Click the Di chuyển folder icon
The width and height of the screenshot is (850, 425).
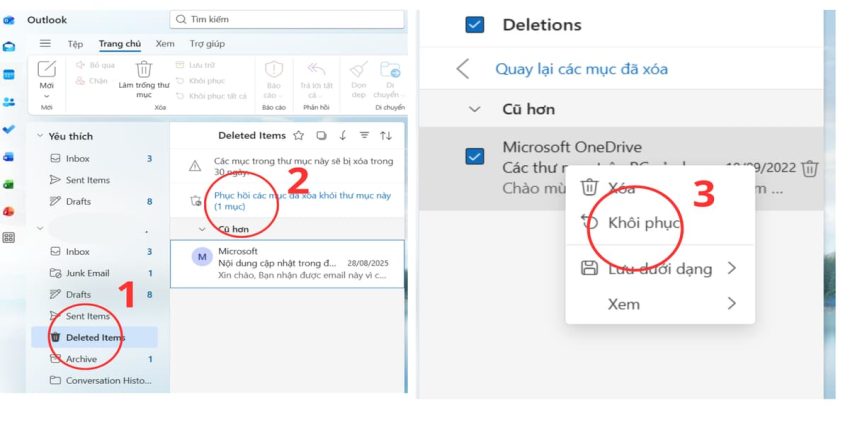(390, 69)
